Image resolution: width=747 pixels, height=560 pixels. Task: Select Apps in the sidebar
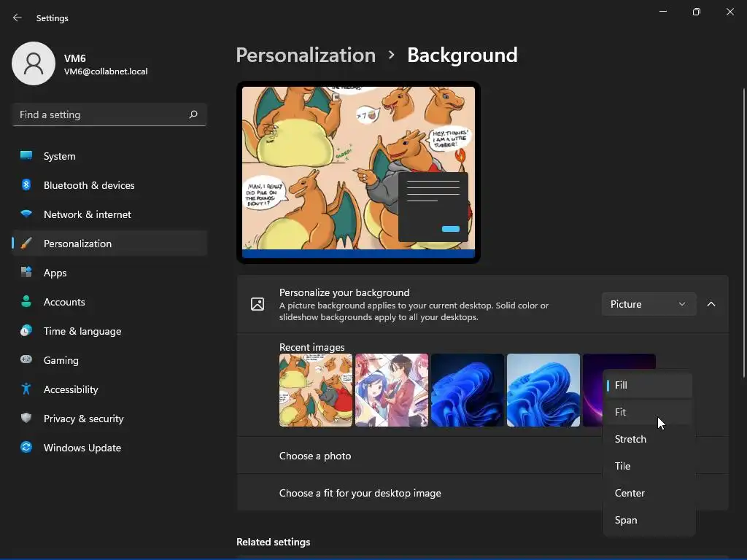109,273
